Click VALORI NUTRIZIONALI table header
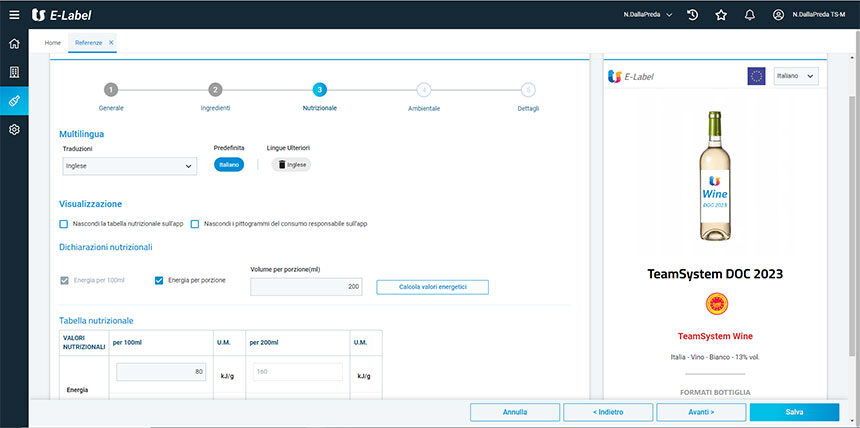The image size is (860, 428). [x=84, y=342]
